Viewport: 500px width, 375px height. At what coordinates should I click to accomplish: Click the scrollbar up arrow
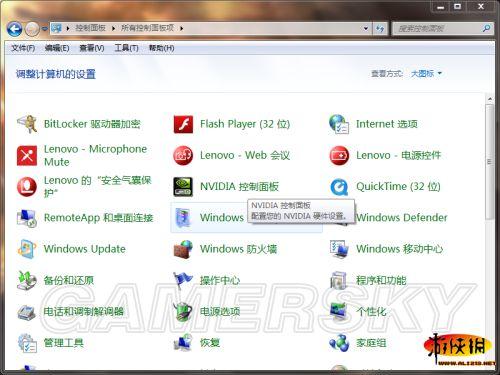tap(490, 99)
